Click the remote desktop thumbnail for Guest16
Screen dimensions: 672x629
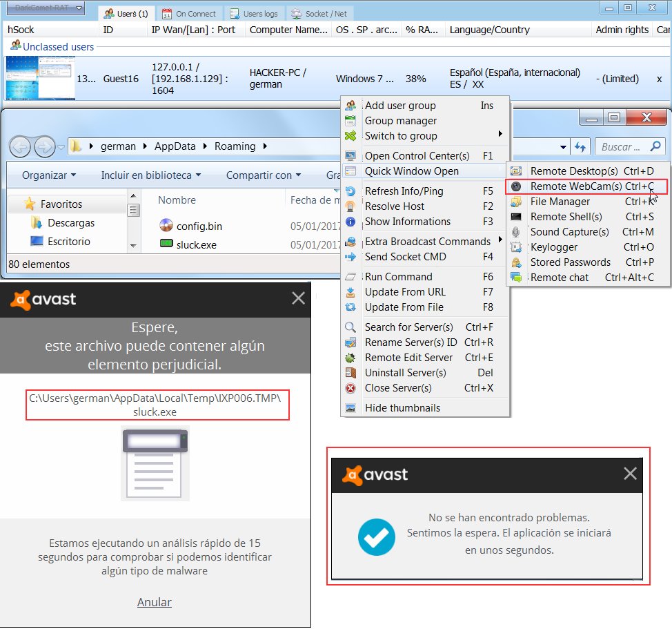40,78
